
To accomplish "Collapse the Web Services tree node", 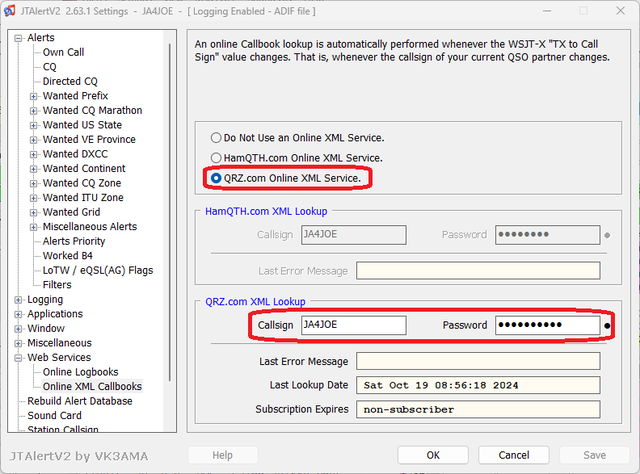I will 18,358.
